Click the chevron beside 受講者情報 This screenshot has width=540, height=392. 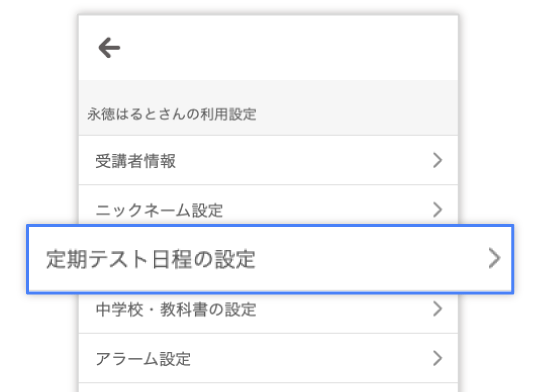click(x=437, y=160)
